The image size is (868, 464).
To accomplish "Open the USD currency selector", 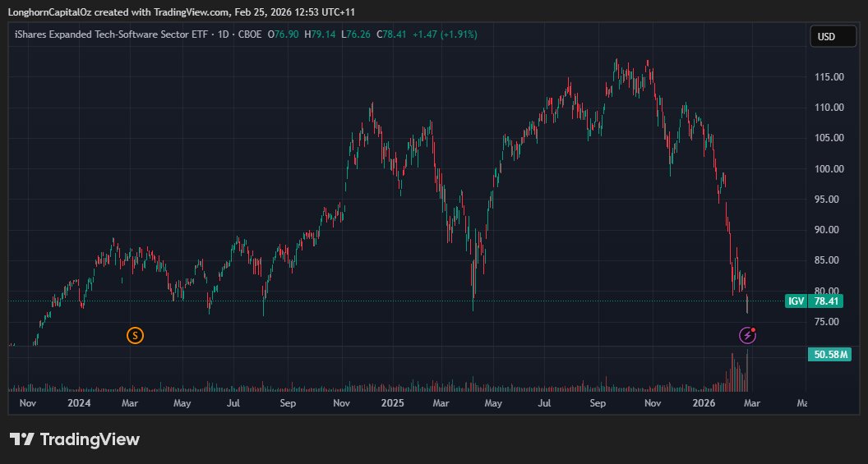I will click(833, 36).
